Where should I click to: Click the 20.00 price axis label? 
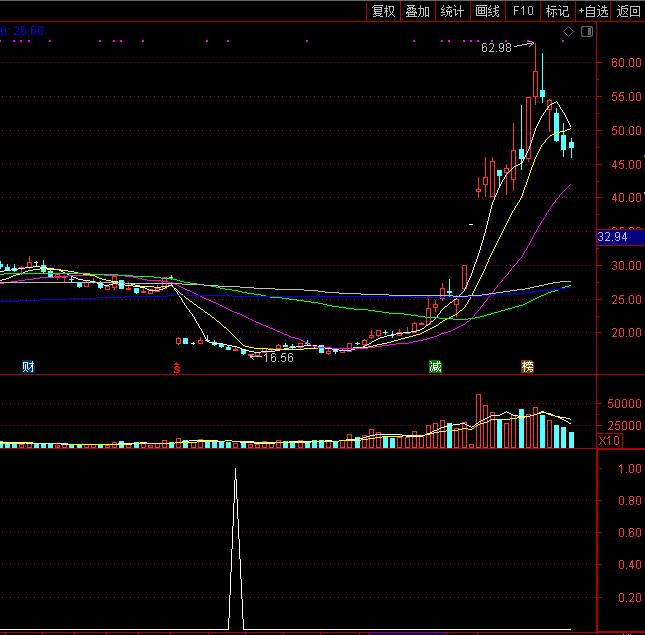tap(626, 333)
